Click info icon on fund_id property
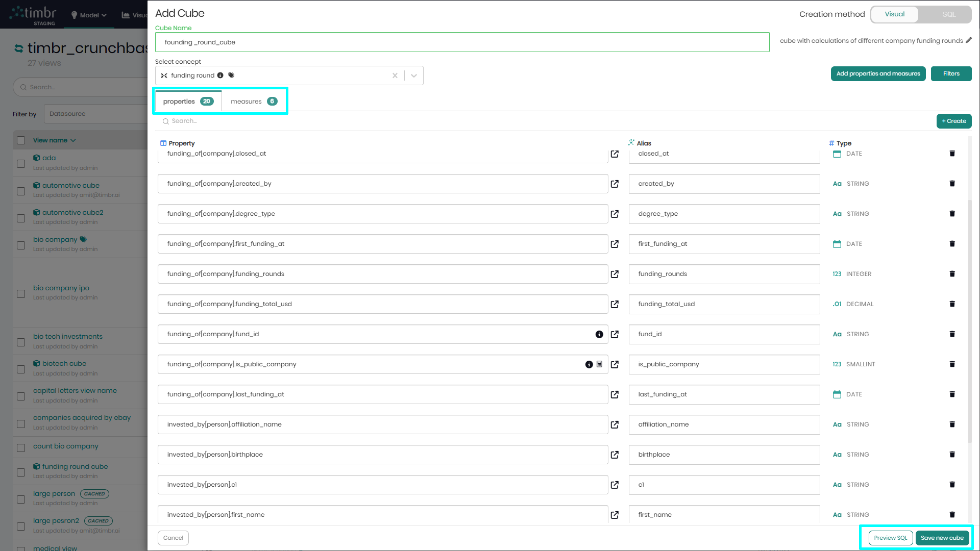The height and width of the screenshot is (551, 980). (599, 334)
